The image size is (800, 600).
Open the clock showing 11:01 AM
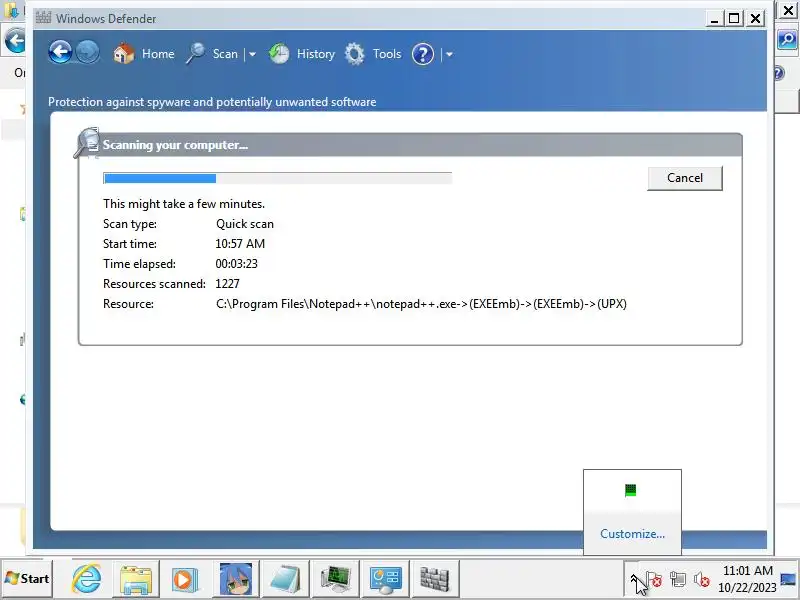(747, 579)
